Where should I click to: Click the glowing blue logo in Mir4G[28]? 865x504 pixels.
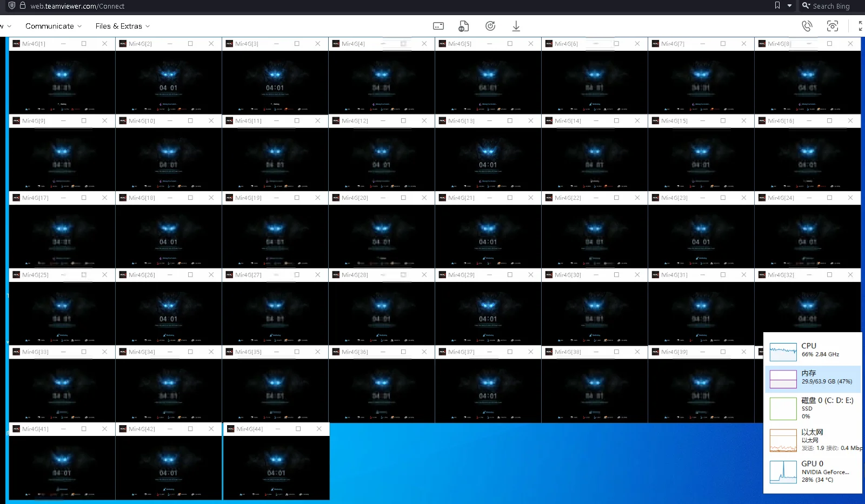(x=381, y=305)
